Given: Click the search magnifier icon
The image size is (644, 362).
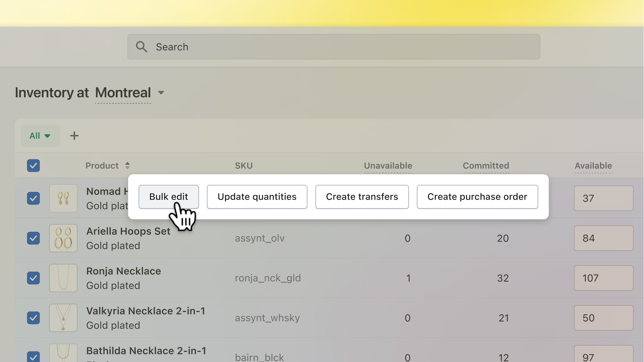Looking at the screenshot, I should click(142, 46).
